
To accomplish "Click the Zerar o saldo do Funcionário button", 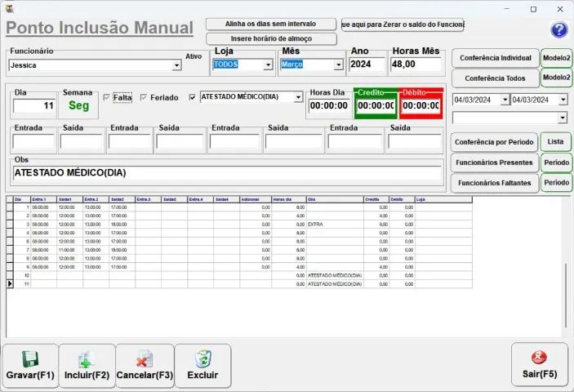I will (x=403, y=24).
